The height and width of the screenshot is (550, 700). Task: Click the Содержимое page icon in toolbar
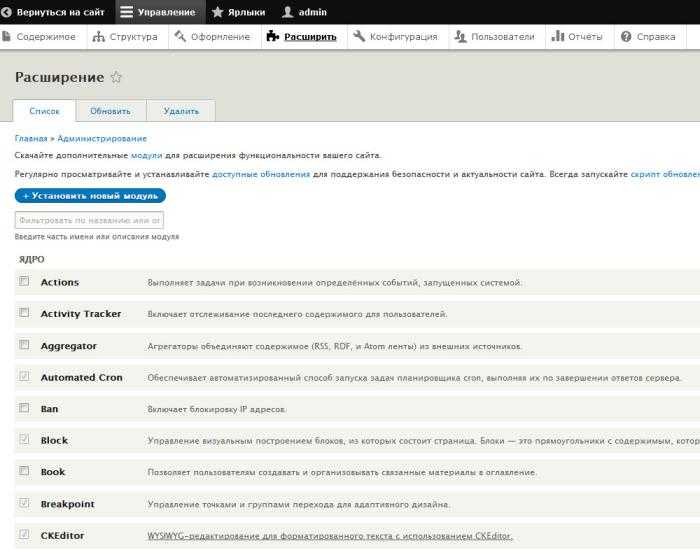pos(8,37)
